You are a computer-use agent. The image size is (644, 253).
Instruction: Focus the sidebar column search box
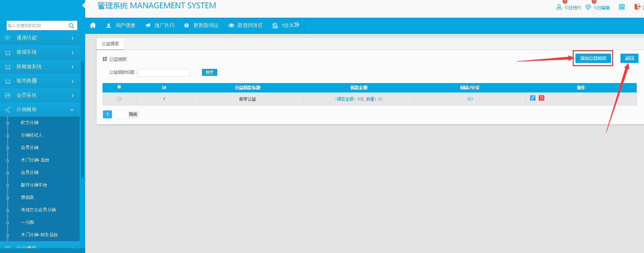pyautogui.click(x=38, y=26)
